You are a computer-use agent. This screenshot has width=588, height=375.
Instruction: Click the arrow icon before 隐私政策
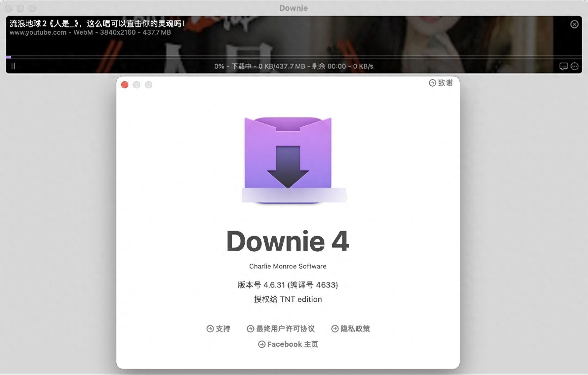(334, 329)
